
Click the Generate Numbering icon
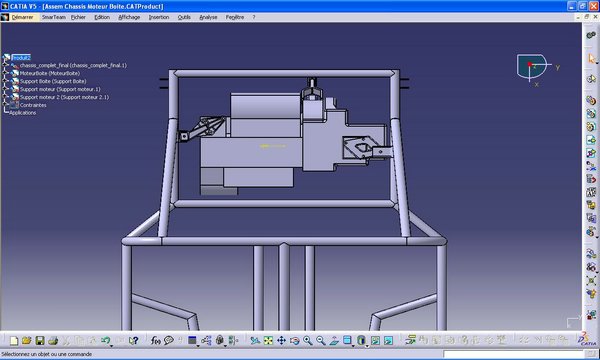(591, 192)
